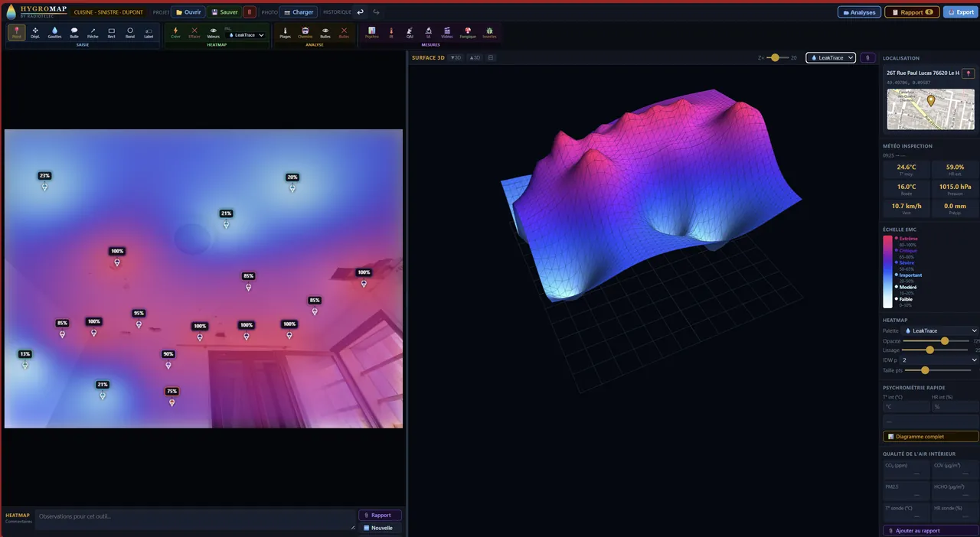Image resolution: width=980 pixels, height=537 pixels.
Task: Switch Surface 3D to ▲3D view
Action: click(475, 57)
